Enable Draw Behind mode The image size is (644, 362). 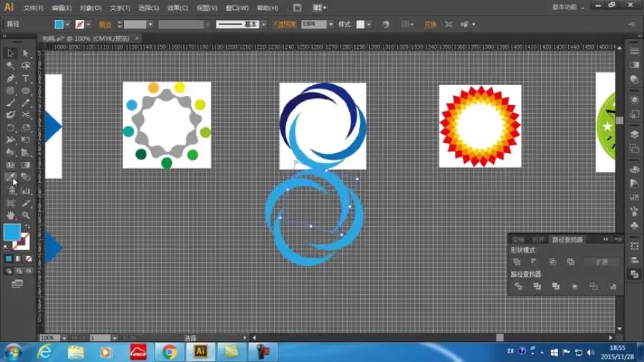(19, 271)
